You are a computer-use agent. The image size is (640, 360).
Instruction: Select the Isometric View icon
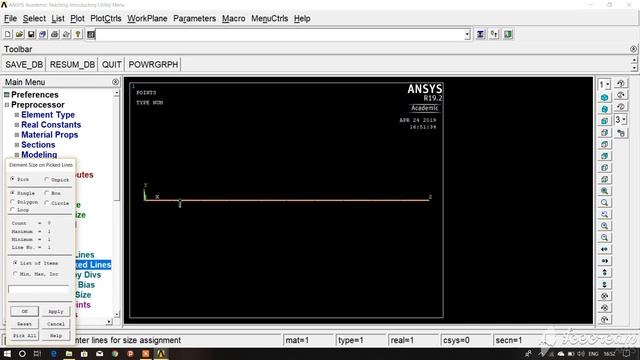point(604,98)
